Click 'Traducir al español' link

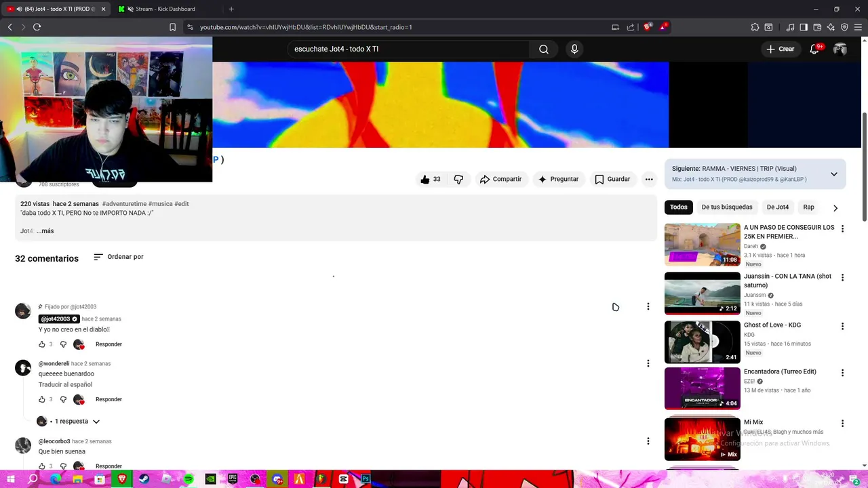click(x=65, y=385)
